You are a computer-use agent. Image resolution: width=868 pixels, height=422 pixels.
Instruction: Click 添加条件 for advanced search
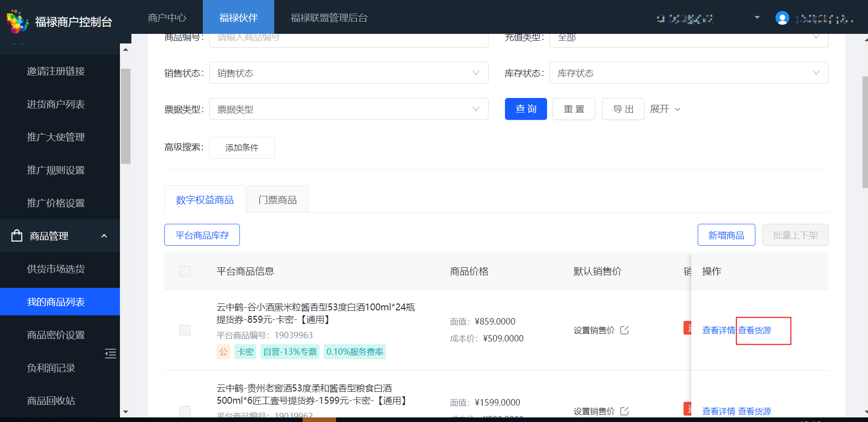(242, 147)
